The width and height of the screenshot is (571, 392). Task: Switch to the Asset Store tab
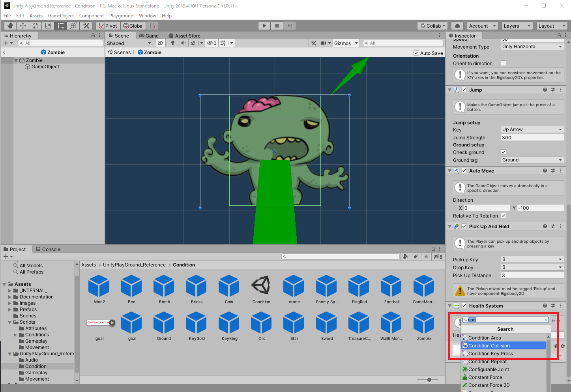pos(185,36)
